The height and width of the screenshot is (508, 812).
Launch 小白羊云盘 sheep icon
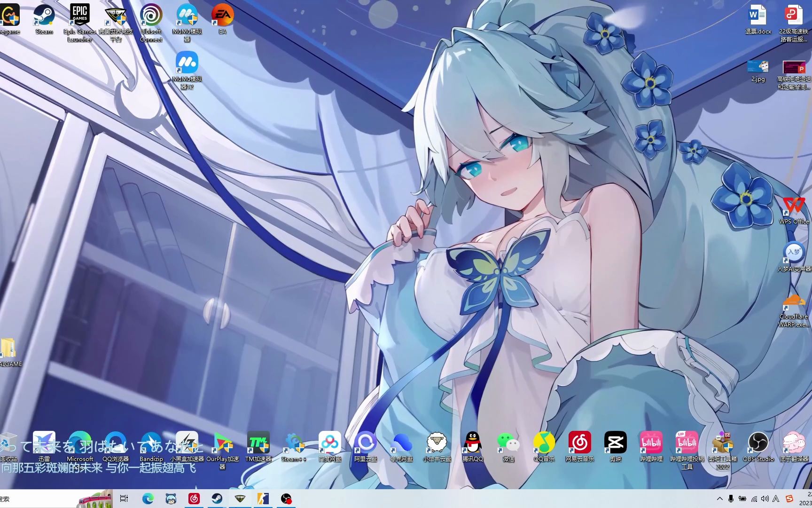437,446
